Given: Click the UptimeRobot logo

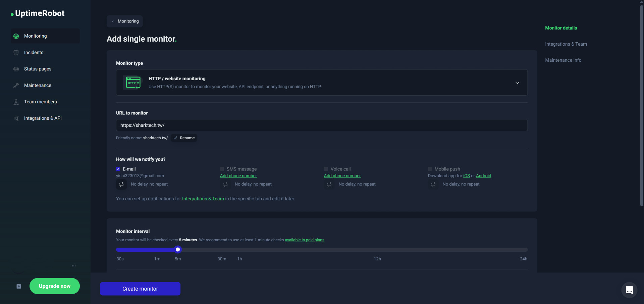Looking at the screenshot, I should (x=38, y=13).
